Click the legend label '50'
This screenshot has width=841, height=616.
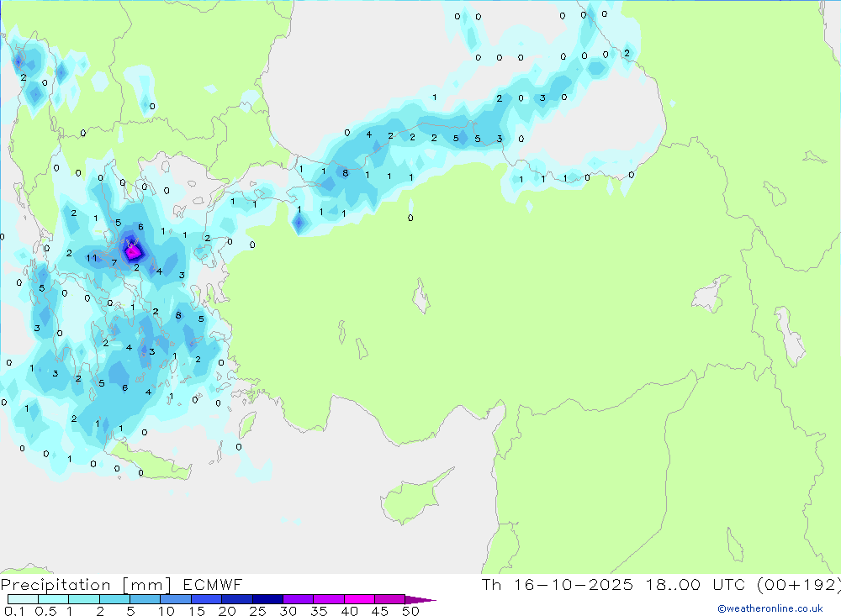(x=411, y=611)
